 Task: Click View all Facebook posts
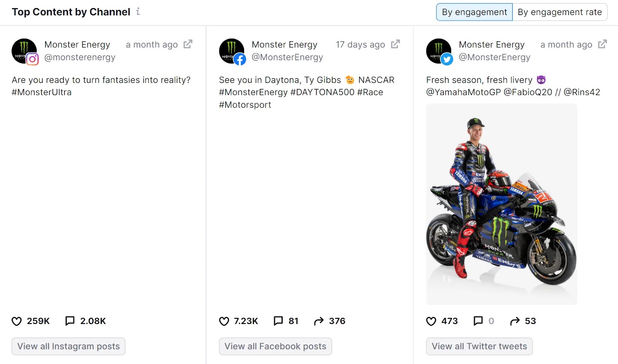[x=275, y=346]
